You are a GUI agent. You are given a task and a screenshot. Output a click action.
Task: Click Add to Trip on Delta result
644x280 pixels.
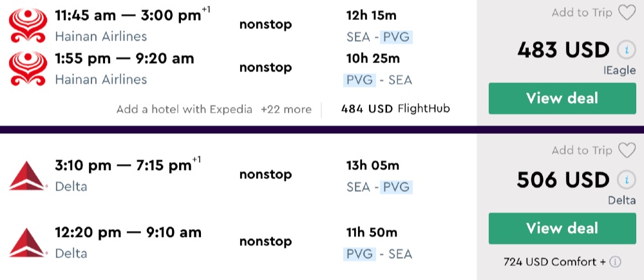pos(582,151)
